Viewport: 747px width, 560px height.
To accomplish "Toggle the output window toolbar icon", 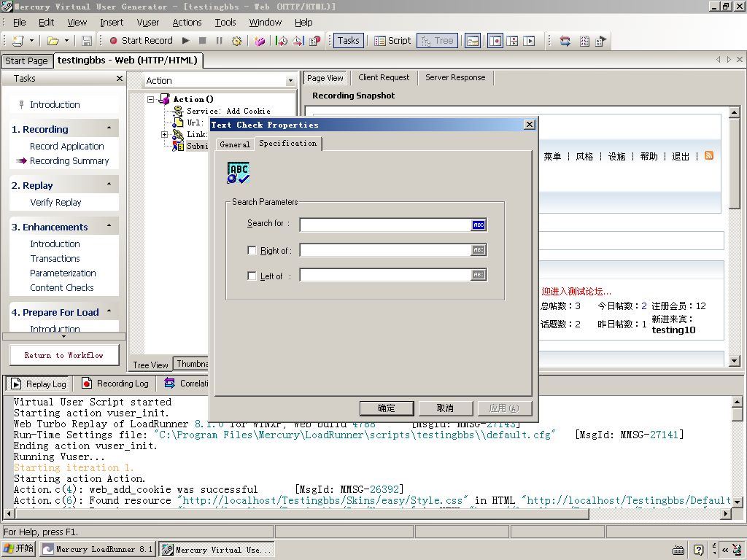I will (473, 41).
